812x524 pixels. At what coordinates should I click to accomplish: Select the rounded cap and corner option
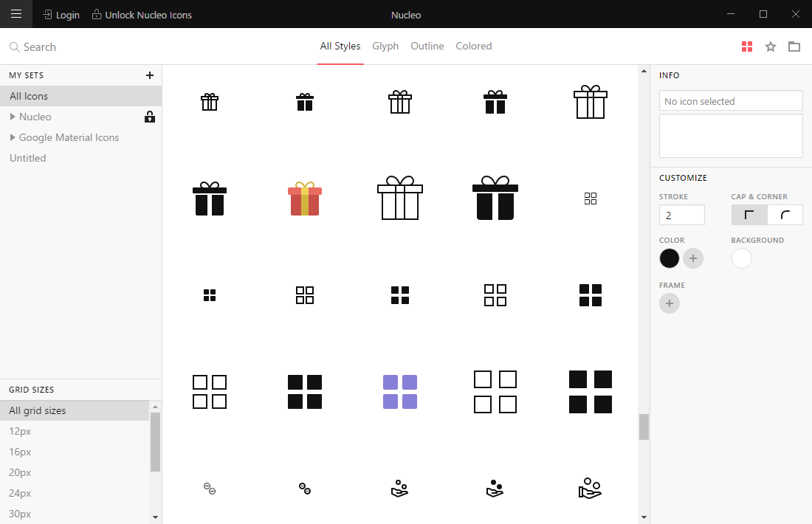point(785,215)
